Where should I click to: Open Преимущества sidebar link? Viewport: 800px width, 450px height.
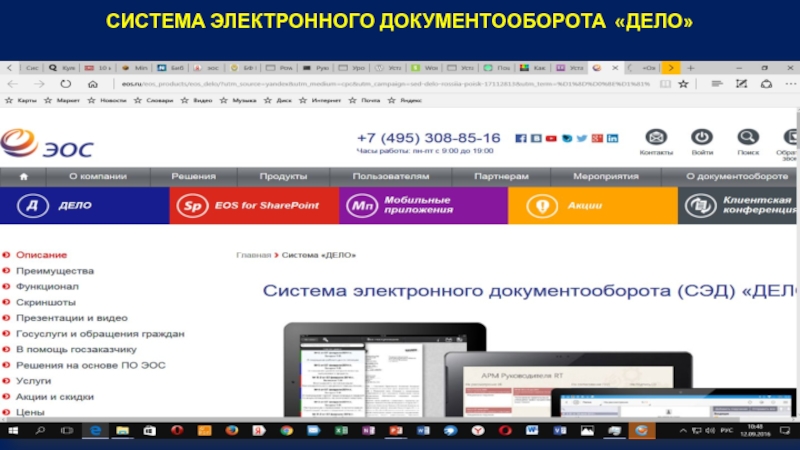(55, 271)
